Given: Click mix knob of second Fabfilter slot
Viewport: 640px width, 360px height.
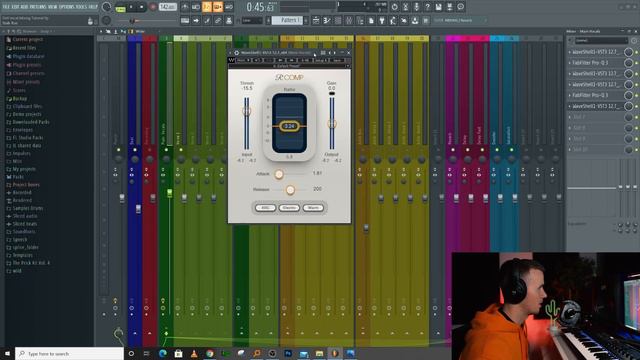Looking at the screenshot, I should click(629, 95).
